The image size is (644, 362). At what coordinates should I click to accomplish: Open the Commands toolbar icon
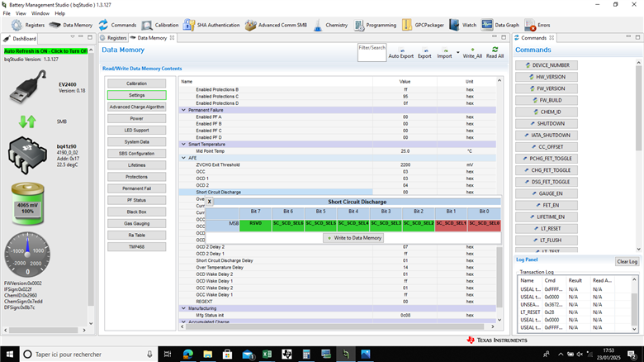103,25
